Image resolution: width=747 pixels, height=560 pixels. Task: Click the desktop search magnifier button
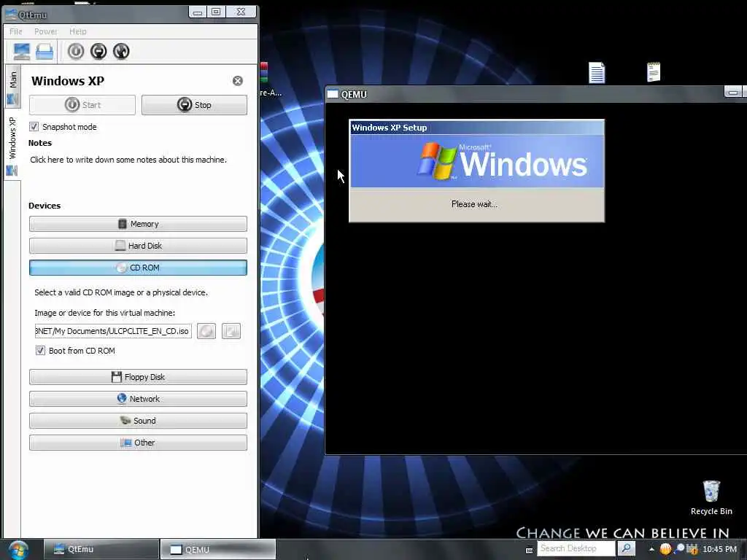click(627, 548)
